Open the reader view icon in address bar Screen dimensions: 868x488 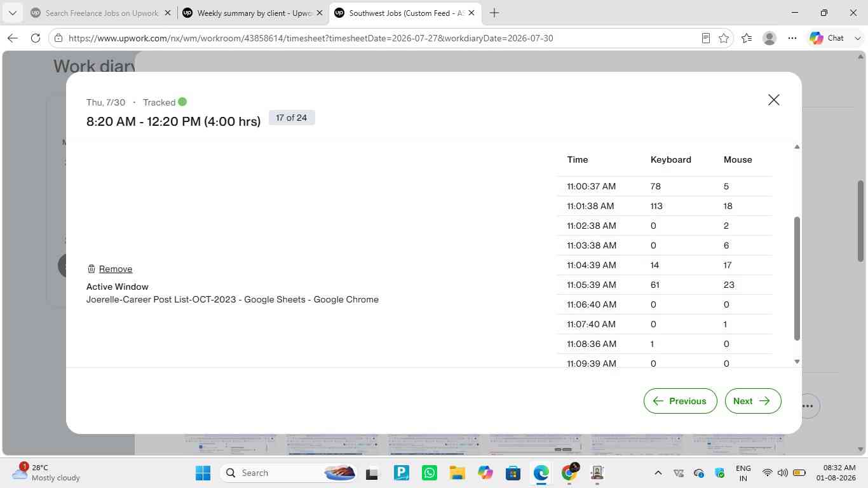705,38
